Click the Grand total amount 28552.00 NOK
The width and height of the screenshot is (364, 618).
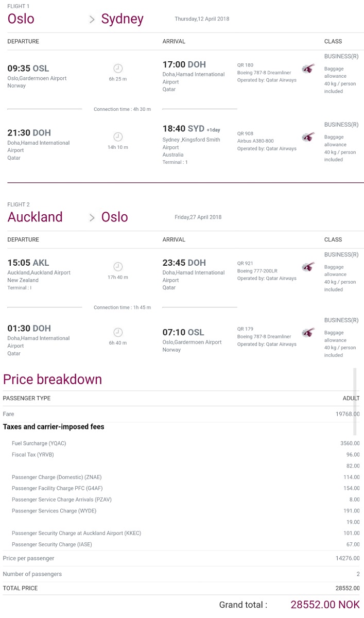coord(325,605)
